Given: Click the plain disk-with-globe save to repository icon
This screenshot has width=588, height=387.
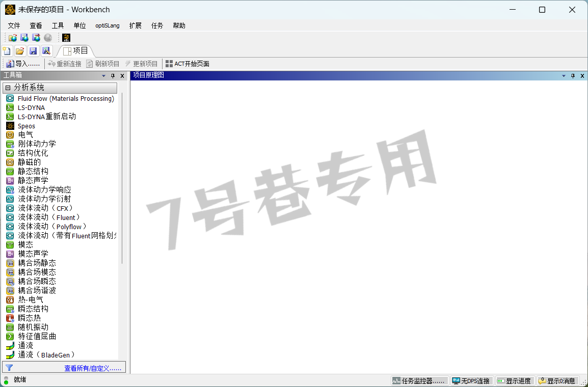Looking at the screenshot, I should pyautogui.click(x=24, y=38).
